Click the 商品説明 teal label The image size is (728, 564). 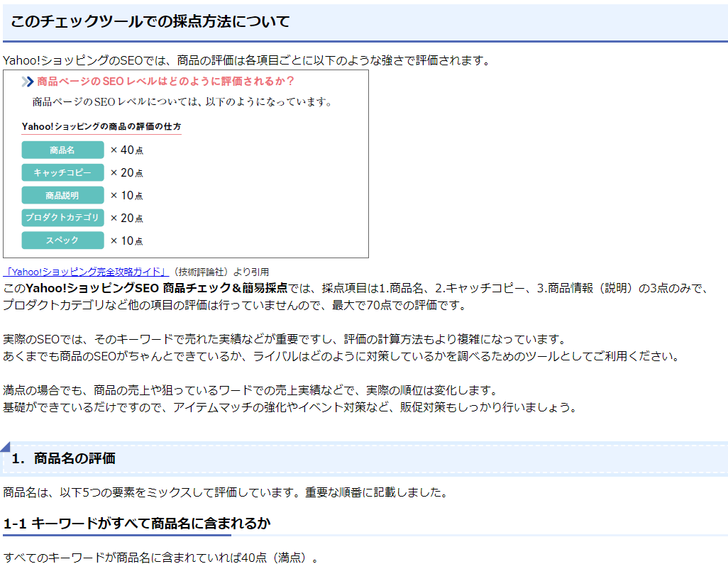coord(62,195)
